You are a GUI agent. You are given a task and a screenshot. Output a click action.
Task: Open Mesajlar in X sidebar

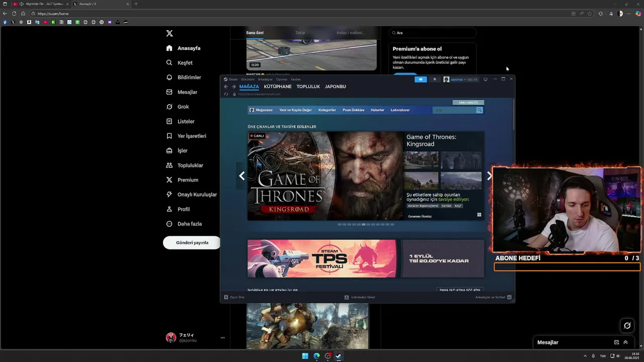182,92
